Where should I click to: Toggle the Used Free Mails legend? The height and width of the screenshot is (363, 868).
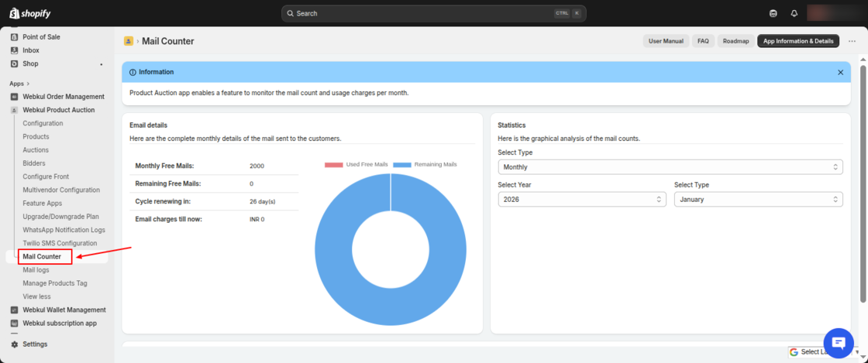pos(356,165)
